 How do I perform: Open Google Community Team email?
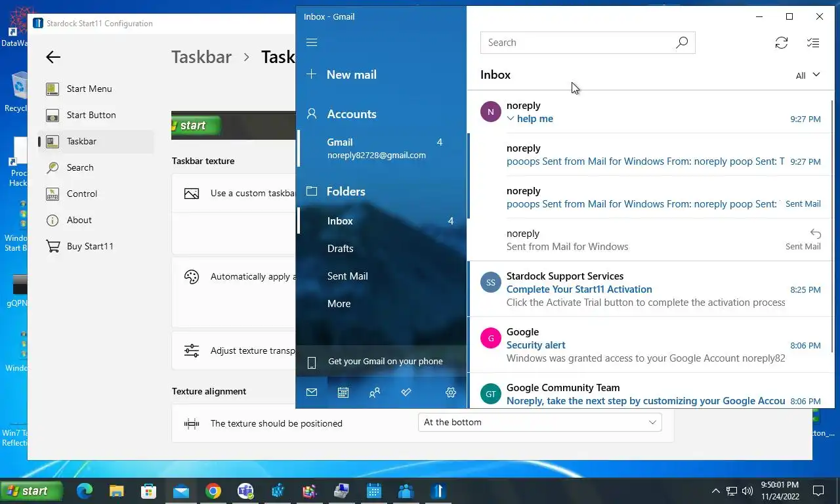[x=650, y=391]
